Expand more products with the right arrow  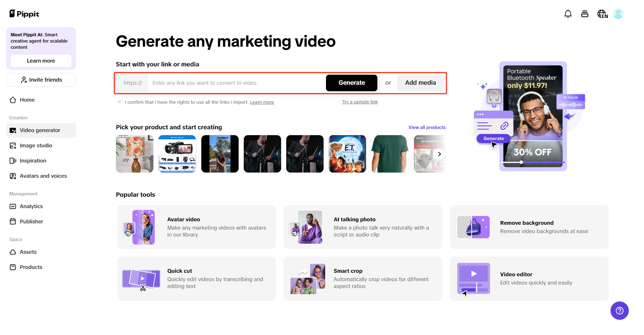[x=439, y=154]
